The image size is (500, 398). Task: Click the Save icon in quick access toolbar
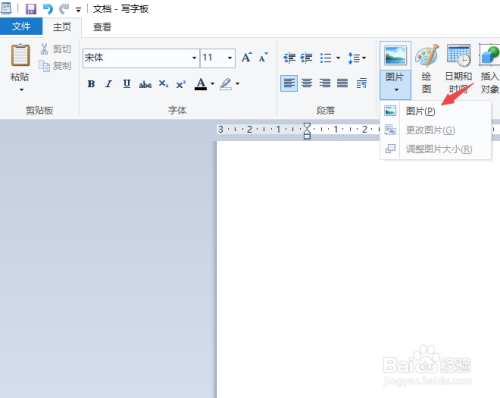[x=31, y=9]
